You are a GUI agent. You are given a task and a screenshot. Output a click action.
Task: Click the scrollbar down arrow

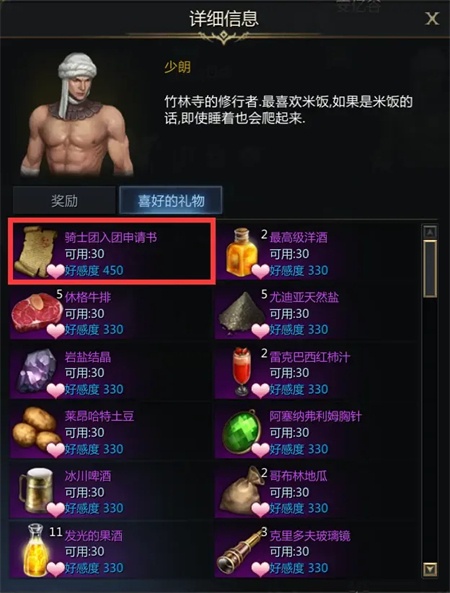(430, 568)
